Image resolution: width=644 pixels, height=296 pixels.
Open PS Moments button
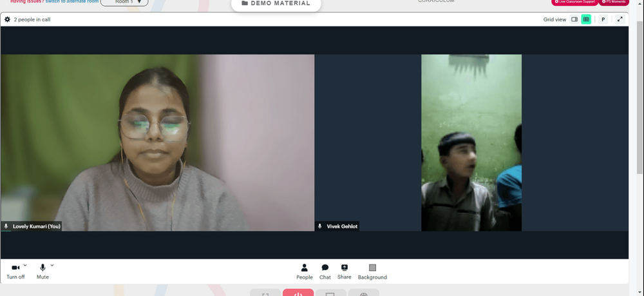pos(614,2)
